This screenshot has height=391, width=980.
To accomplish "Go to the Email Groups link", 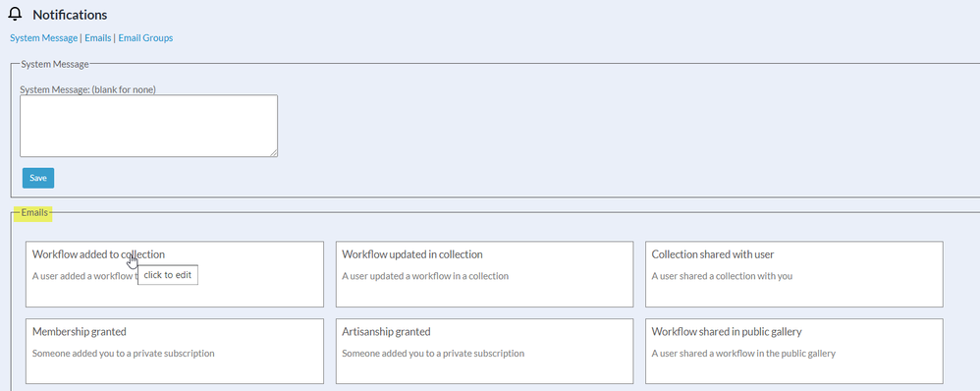I will [x=145, y=38].
